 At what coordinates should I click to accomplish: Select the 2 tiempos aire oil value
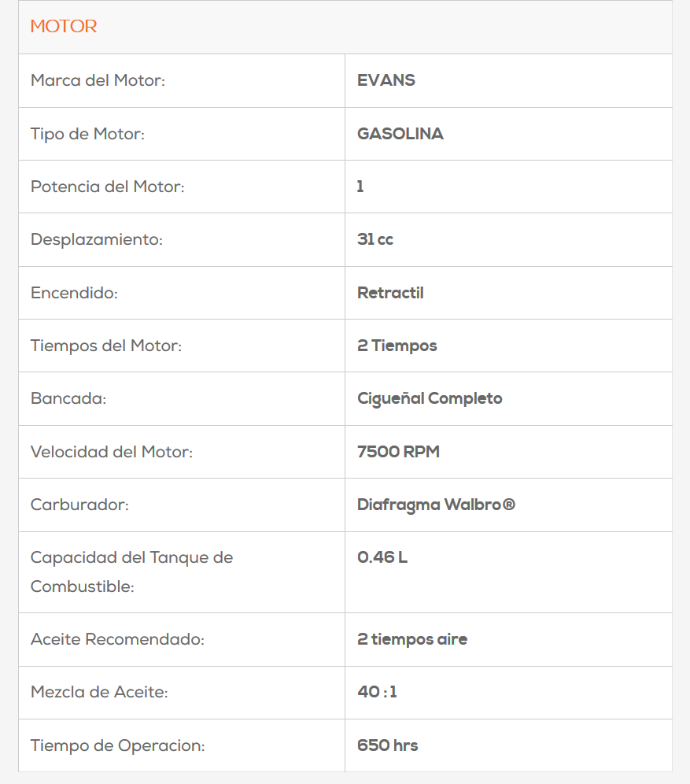pos(411,639)
